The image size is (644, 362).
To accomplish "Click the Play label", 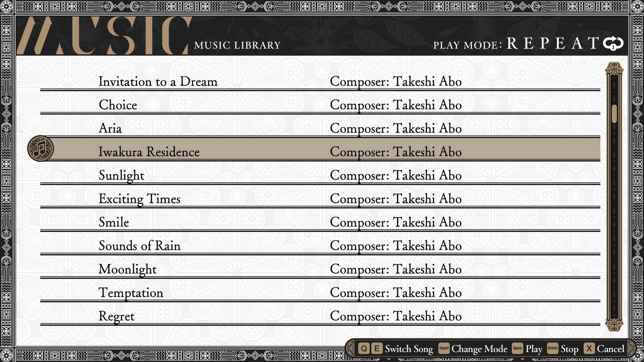I will [x=534, y=349].
